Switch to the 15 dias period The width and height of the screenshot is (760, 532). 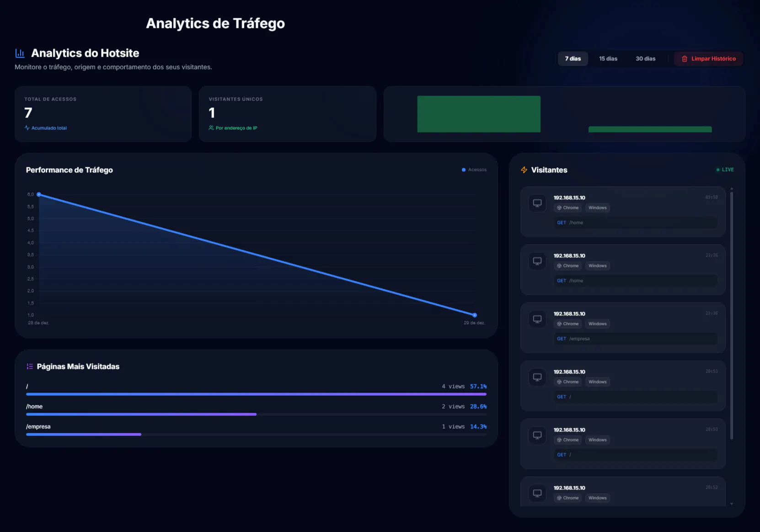[x=608, y=59]
